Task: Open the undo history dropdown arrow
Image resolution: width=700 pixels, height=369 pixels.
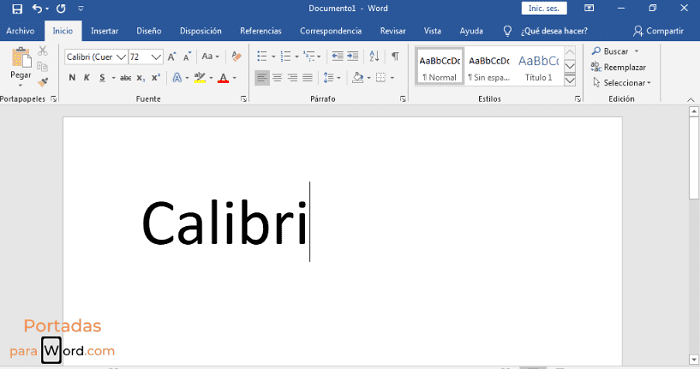Action: (47, 9)
